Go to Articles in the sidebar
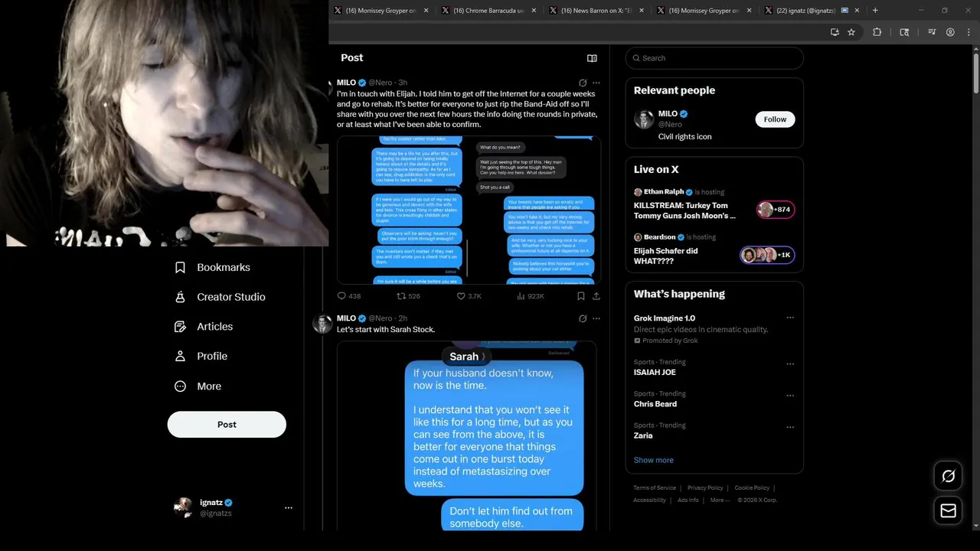Screen dimensions: 980x551 [x=204, y=327]
